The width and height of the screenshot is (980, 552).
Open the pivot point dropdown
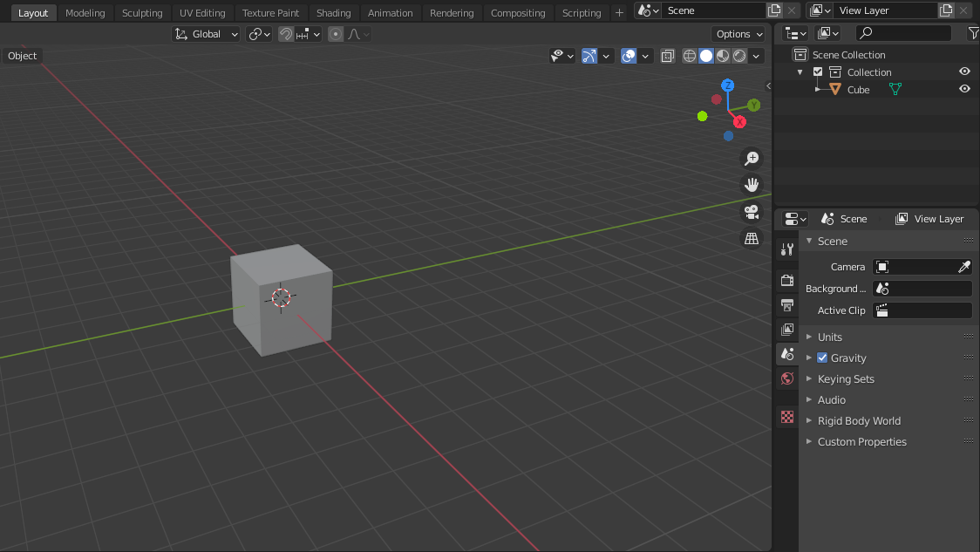click(259, 34)
